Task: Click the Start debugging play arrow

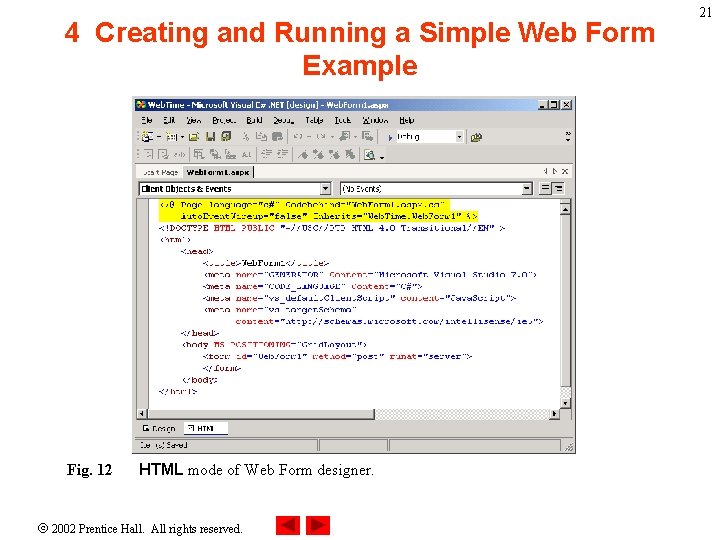Action: pos(390,137)
